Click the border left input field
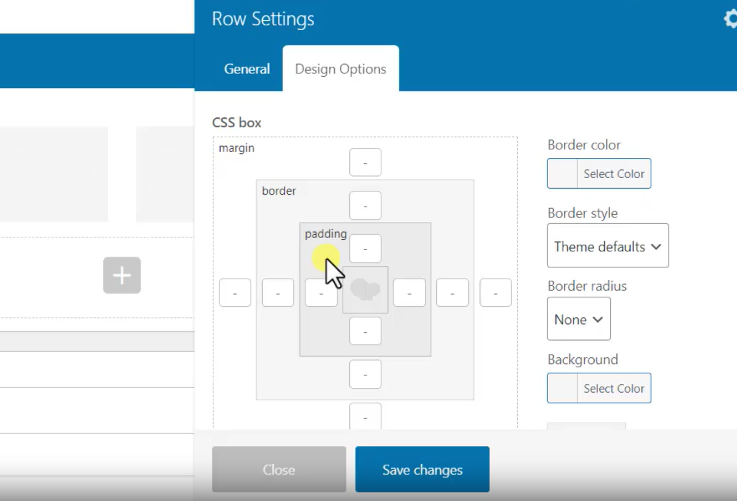Screen dimensions: 737x501 [x=278, y=293]
